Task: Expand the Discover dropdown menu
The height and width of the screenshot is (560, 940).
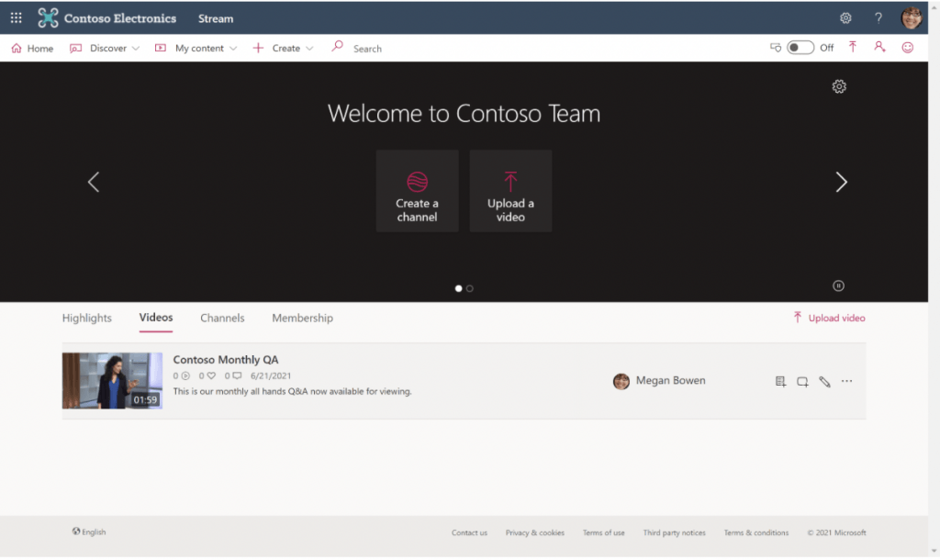Action: 105,48
